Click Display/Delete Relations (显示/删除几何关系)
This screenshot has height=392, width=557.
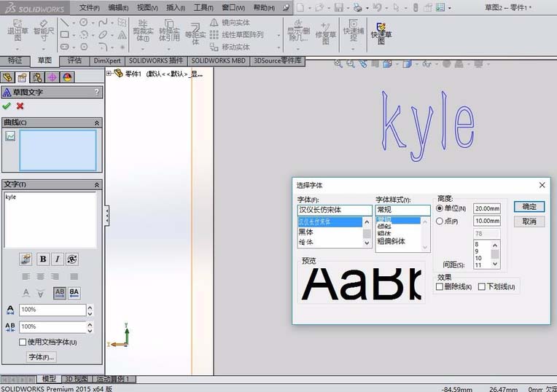(x=298, y=31)
